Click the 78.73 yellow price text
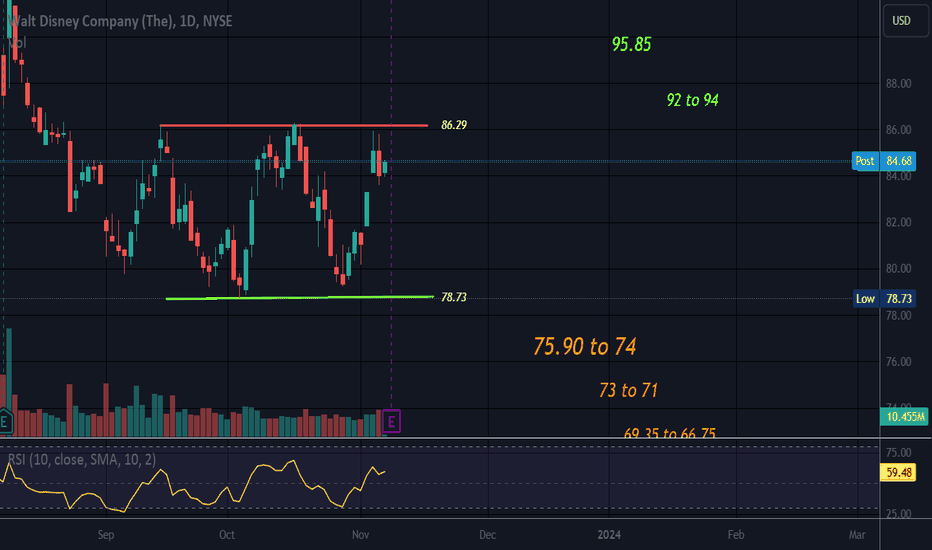 point(454,297)
